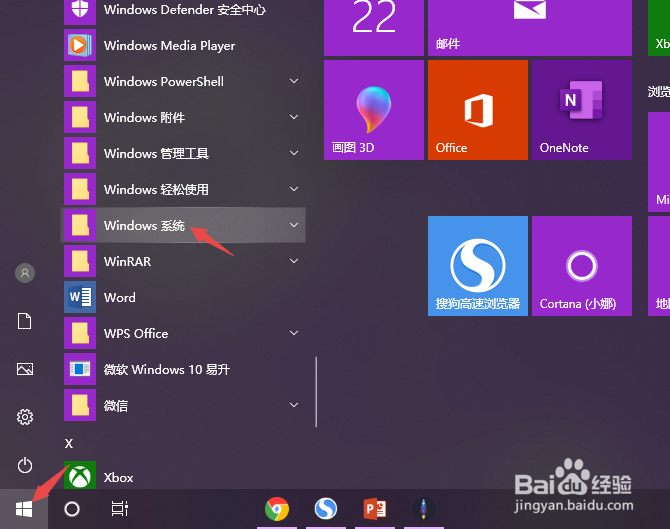
Task: Open the Pictures sidebar icon
Action: [25, 369]
